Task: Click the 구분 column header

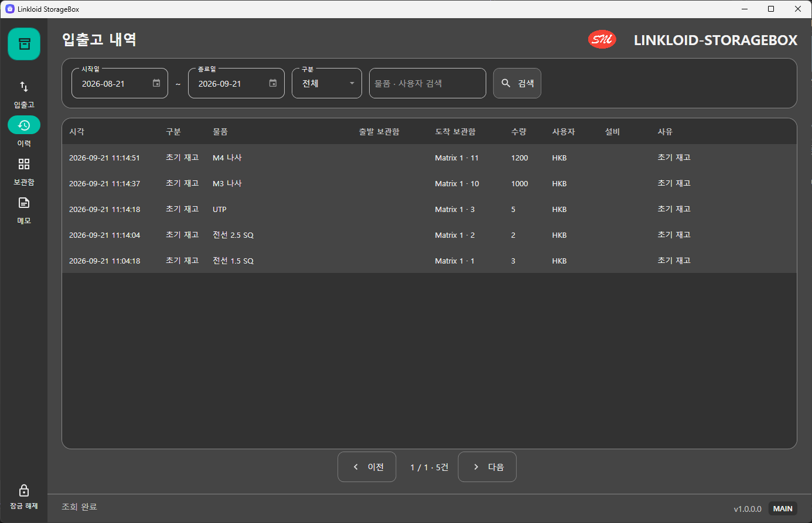Action: pos(173,132)
